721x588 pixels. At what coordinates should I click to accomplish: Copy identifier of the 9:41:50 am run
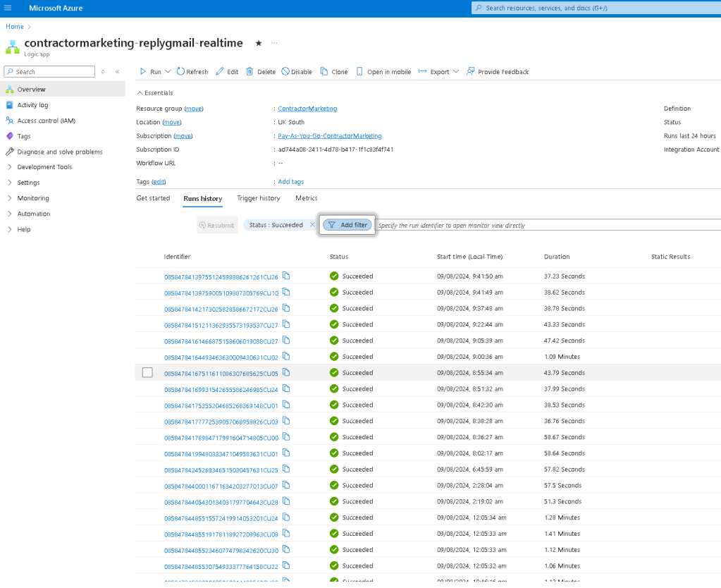click(286, 276)
